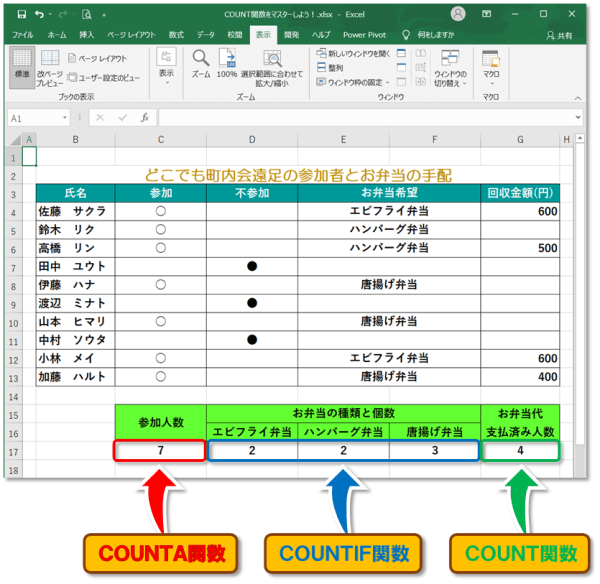Switch to the 数式 ribbon tab
Screen dimensions: 600x584
coord(176,35)
